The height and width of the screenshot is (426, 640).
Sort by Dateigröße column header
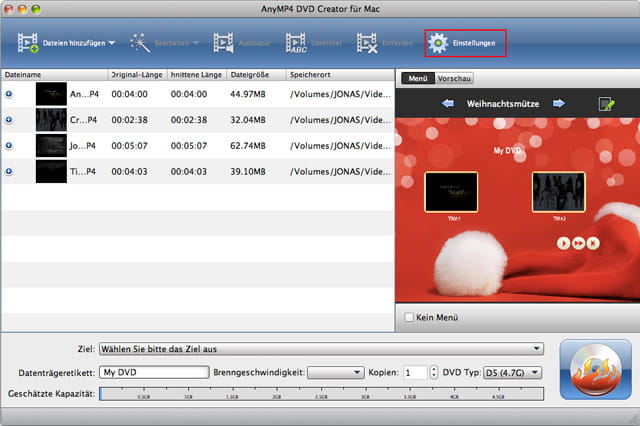tap(256, 75)
